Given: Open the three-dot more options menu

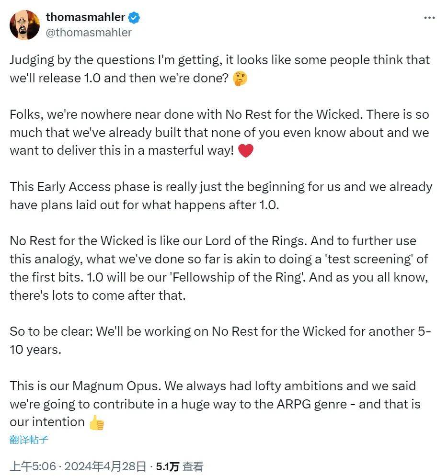Looking at the screenshot, I should [x=429, y=18].
